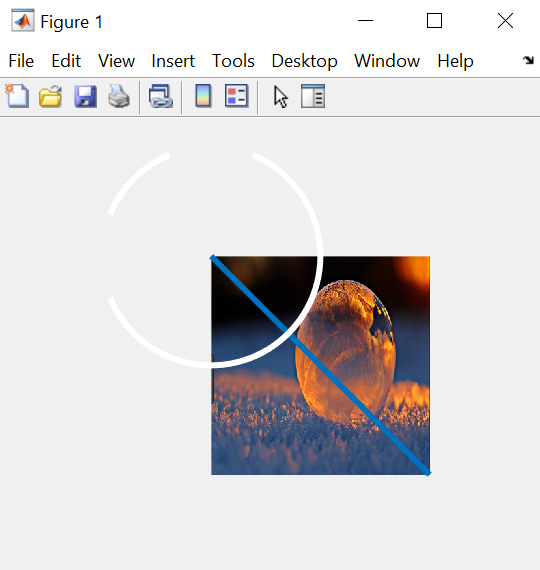Screen dimensions: 540x570
Task: Save the figure using the floppy icon
Action: (x=85, y=96)
